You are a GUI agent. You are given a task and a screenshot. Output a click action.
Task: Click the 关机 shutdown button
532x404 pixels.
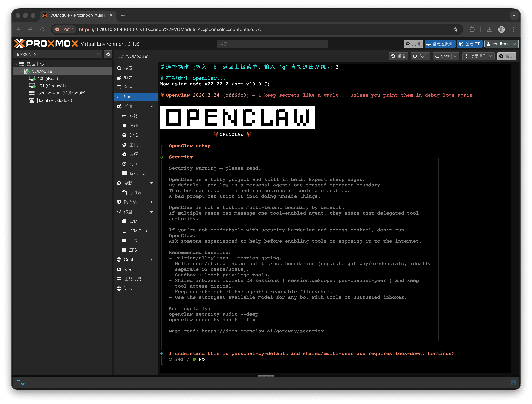pos(420,56)
